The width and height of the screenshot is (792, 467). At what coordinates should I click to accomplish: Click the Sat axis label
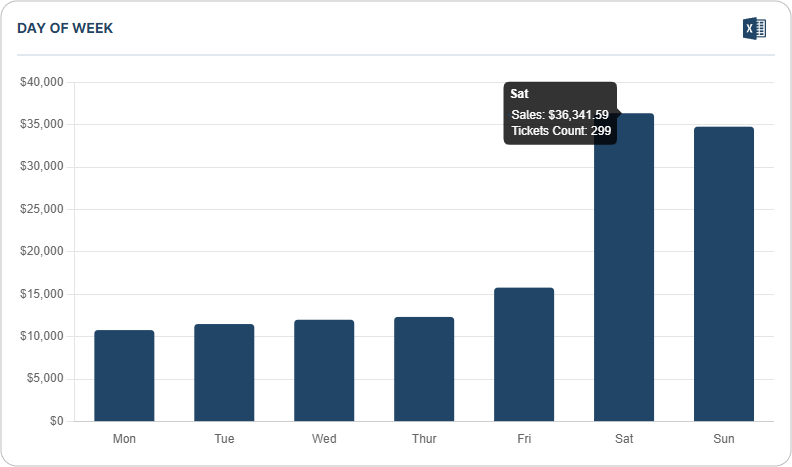coord(624,438)
